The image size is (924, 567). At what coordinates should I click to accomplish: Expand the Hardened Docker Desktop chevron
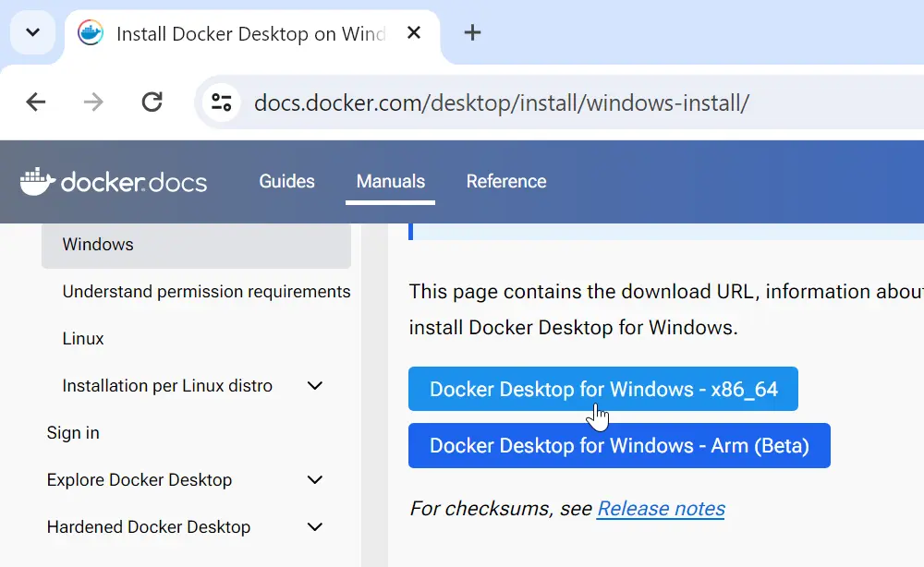pos(315,527)
